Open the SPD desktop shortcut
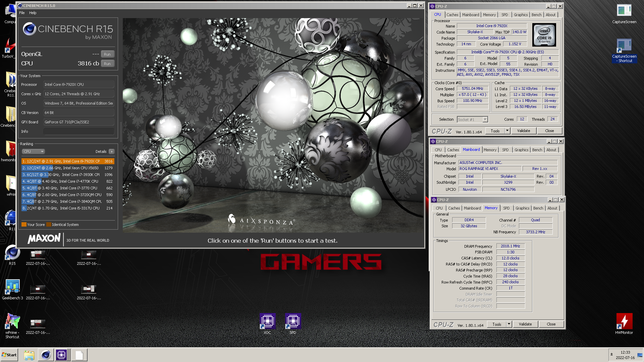644x362 pixels. [x=293, y=324]
